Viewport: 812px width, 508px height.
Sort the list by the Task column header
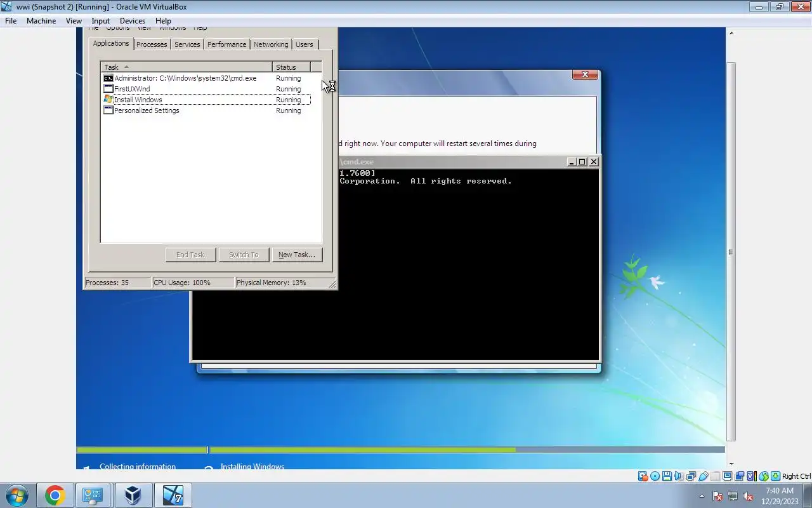point(187,67)
